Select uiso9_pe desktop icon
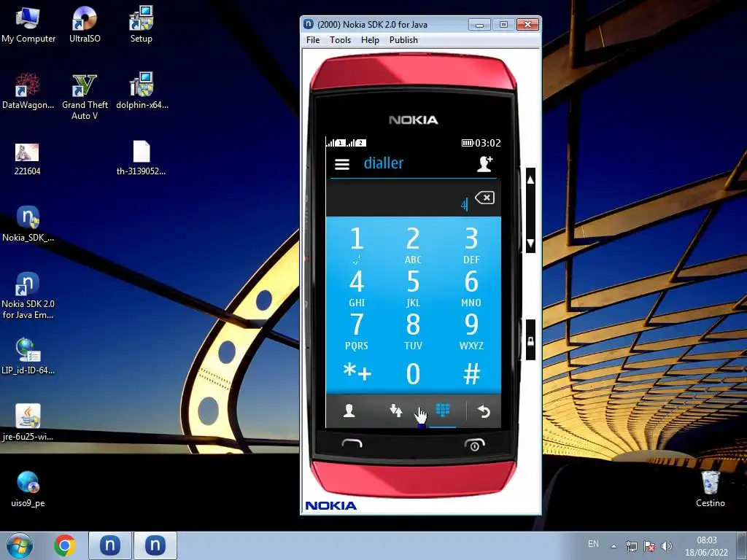747x560 pixels. [28, 489]
